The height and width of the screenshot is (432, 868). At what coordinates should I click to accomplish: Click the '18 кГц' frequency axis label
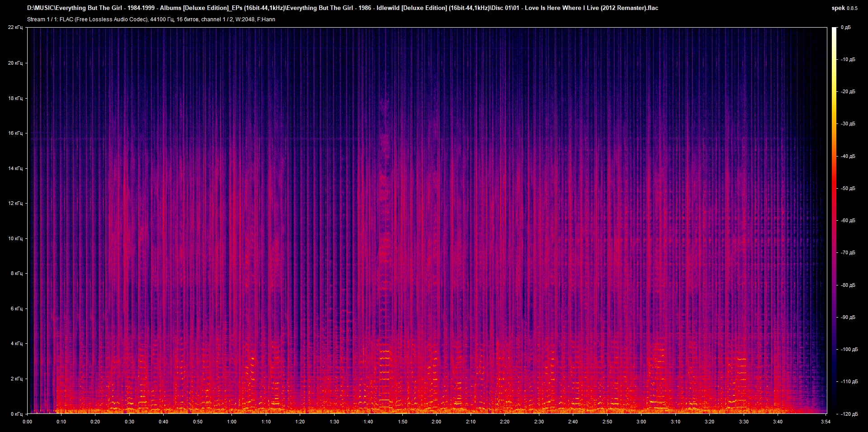(15, 98)
